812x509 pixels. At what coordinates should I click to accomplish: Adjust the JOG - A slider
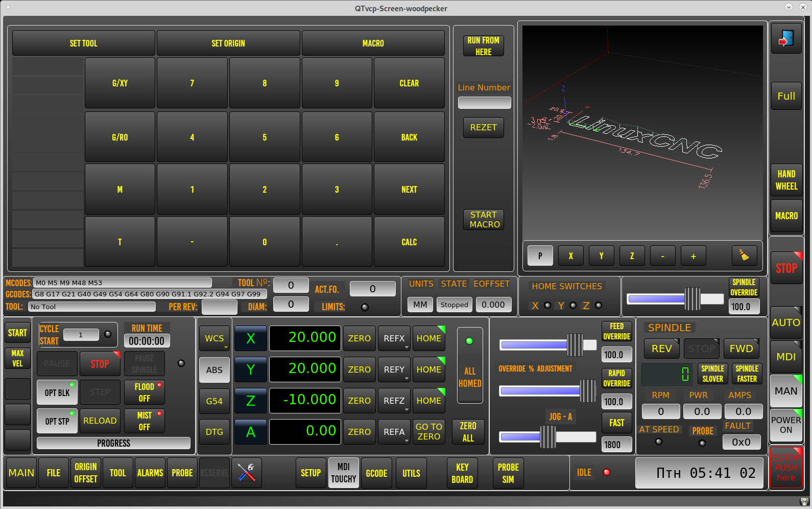548,437
